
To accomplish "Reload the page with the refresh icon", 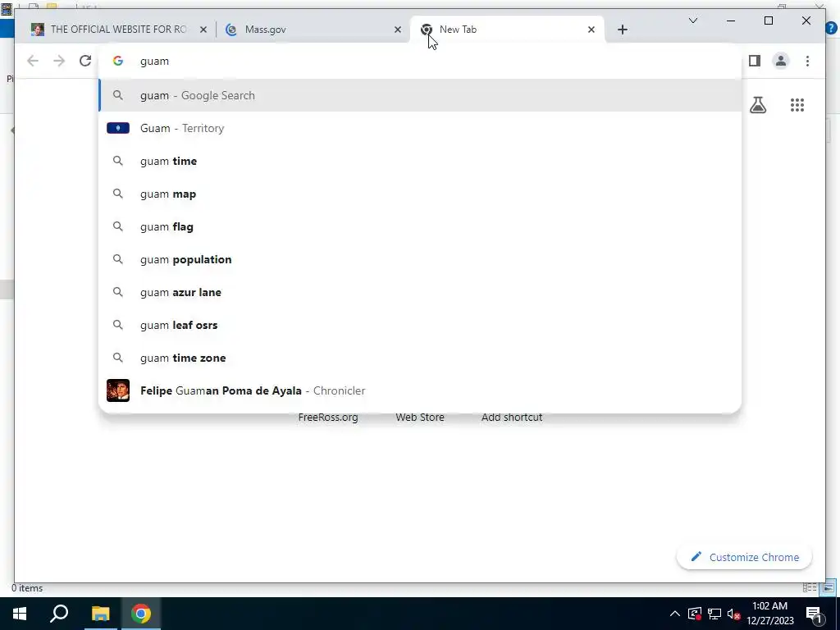I will pos(85,61).
